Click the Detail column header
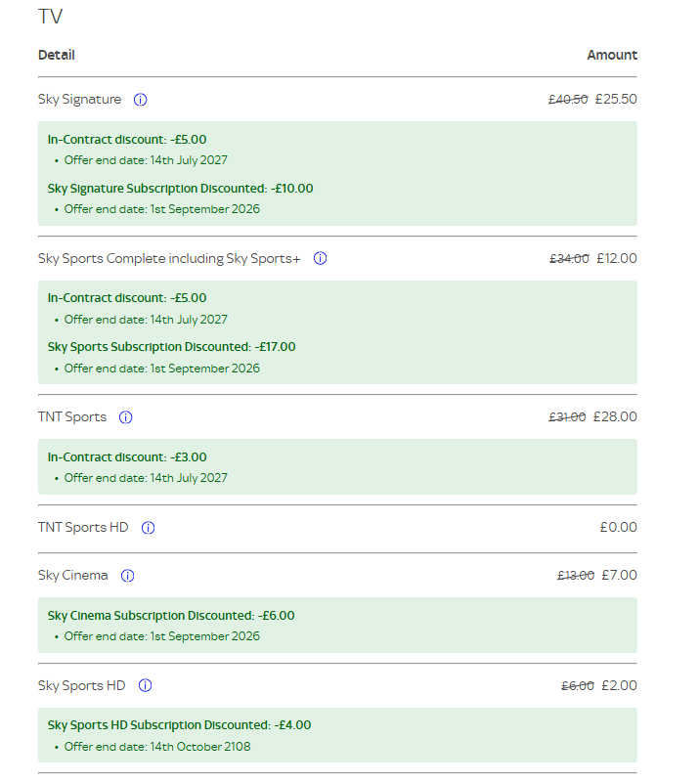This screenshot has height=782, width=700. tap(57, 55)
